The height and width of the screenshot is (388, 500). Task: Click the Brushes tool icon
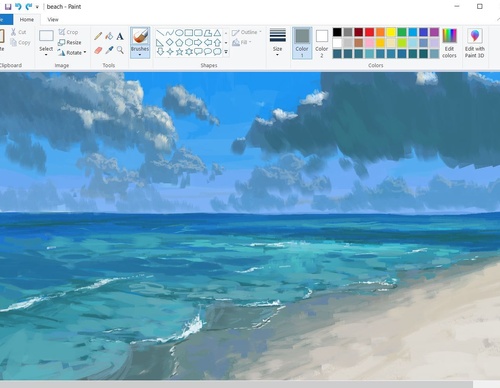click(x=140, y=36)
